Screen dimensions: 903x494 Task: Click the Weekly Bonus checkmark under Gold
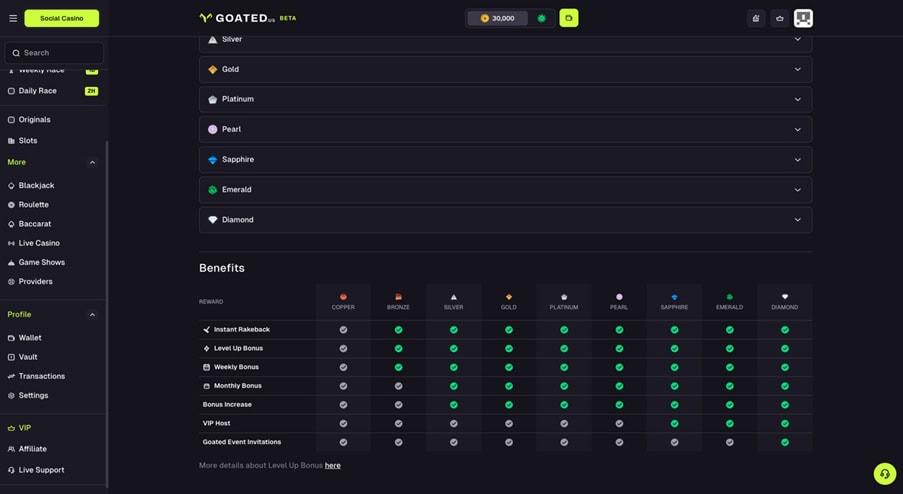509,367
